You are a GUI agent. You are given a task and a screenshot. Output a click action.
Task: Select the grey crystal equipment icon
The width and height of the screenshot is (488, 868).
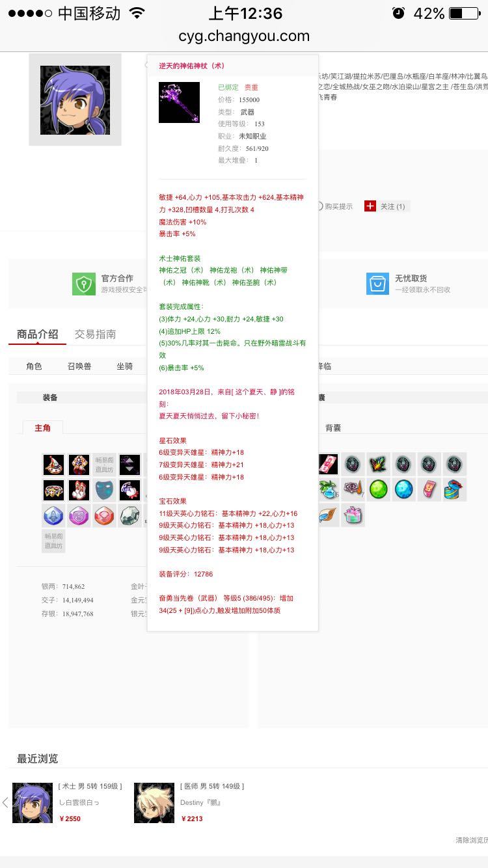pos(129,515)
